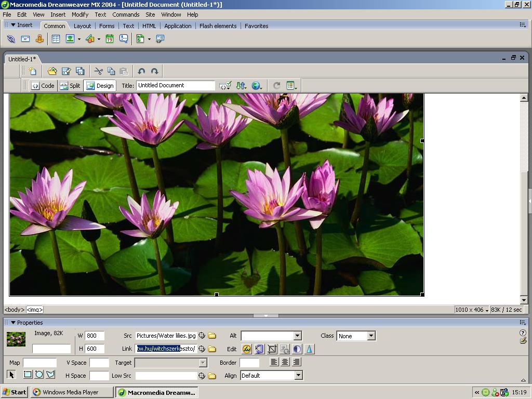
Task: Switch to Split view
Action: [x=70, y=86]
